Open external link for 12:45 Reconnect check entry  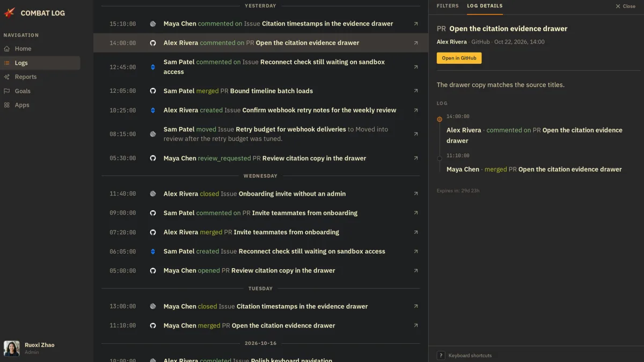click(x=416, y=67)
